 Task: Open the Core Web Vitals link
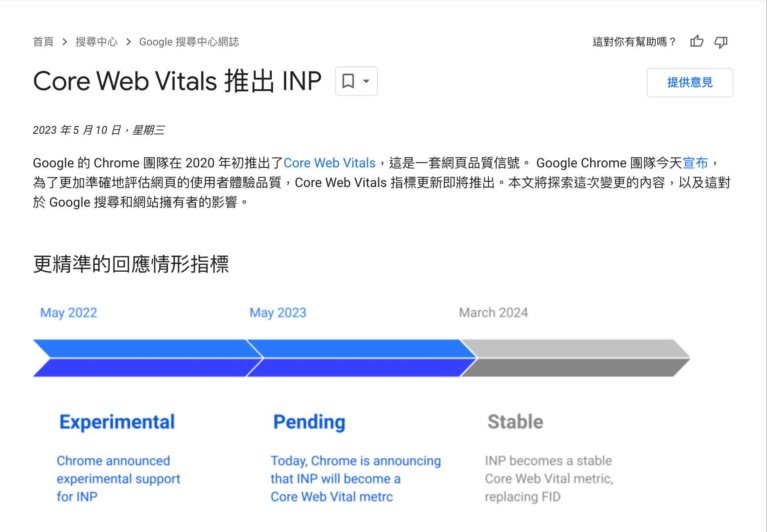(329, 163)
